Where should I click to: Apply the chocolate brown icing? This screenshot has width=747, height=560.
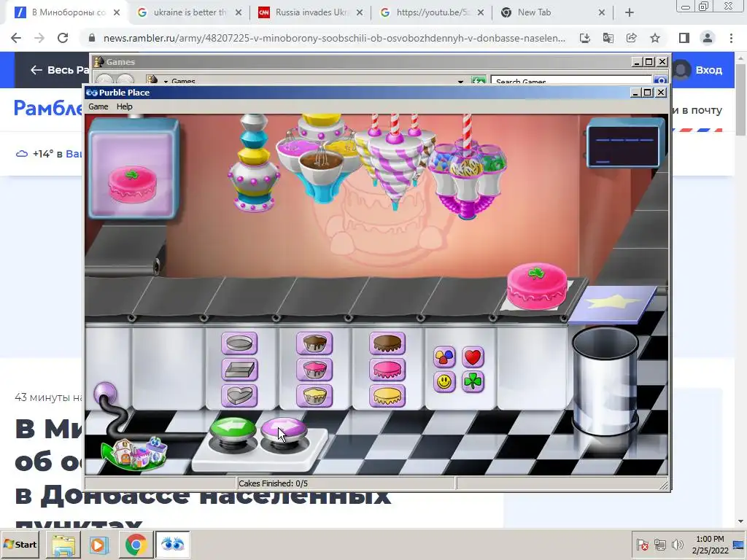click(387, 343)
